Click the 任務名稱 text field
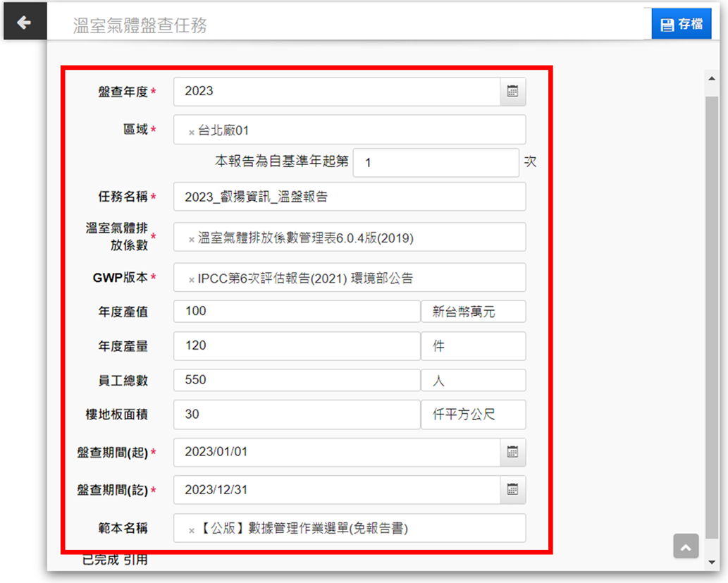Viewport: 728px width, 583px height. tap(349, 197)
